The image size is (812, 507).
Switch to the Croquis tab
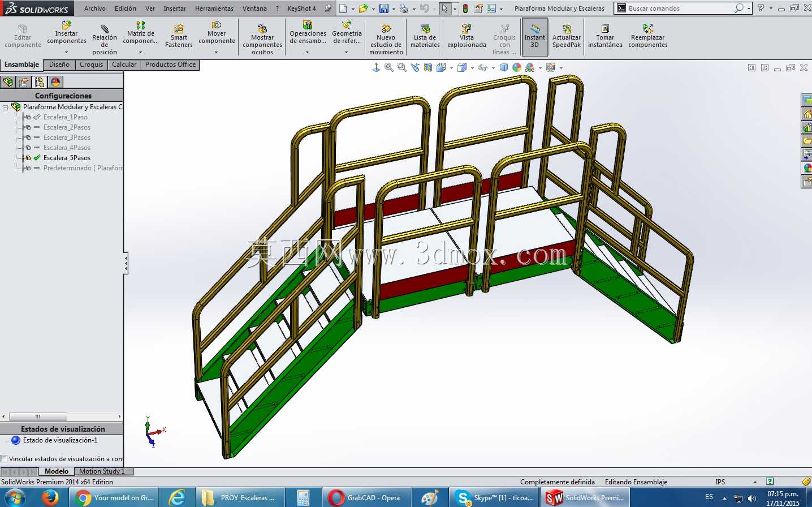[92, 65]
